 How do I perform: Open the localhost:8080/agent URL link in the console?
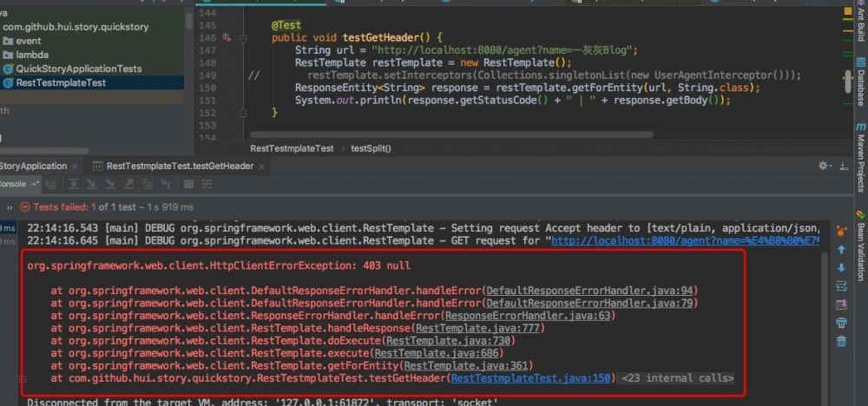point(686,240)
